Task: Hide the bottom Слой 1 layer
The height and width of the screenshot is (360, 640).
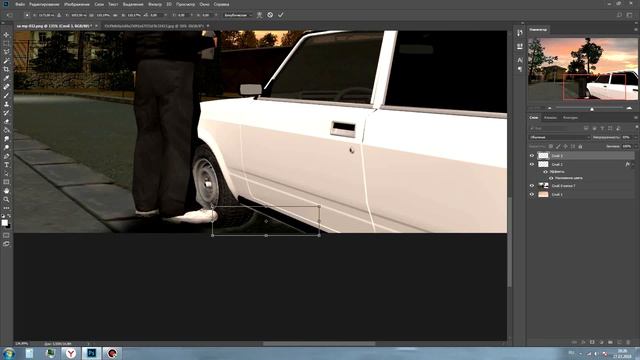Action: [532, 195]
